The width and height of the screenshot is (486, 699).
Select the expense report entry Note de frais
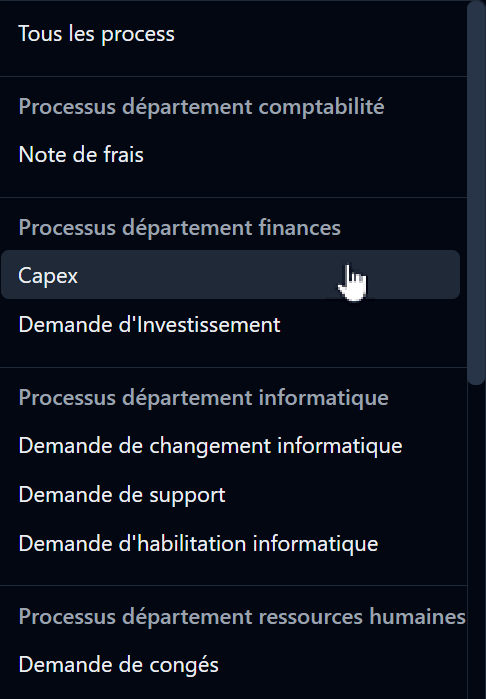point(230,155)
